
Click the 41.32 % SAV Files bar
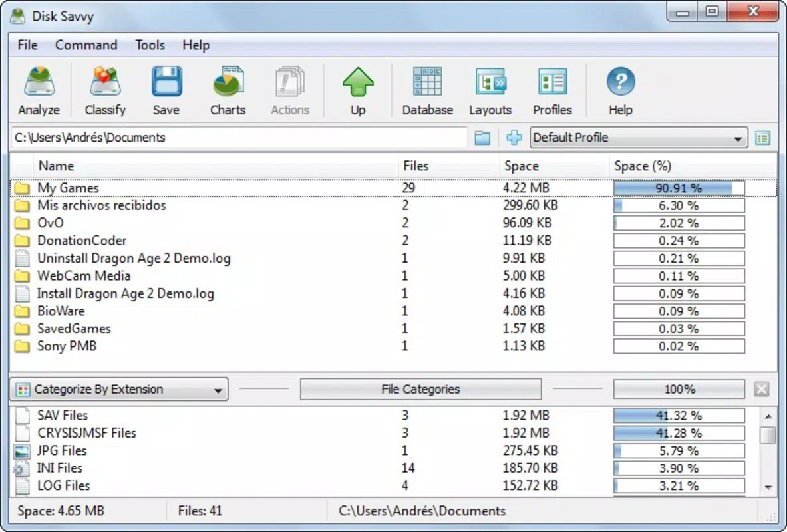pos(679,416)
